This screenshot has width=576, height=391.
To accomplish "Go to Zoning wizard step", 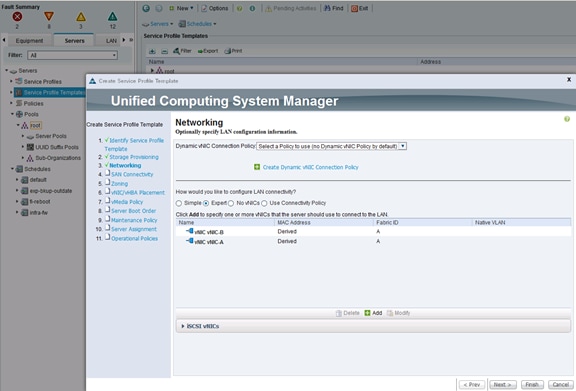I will tap(119, 184).
